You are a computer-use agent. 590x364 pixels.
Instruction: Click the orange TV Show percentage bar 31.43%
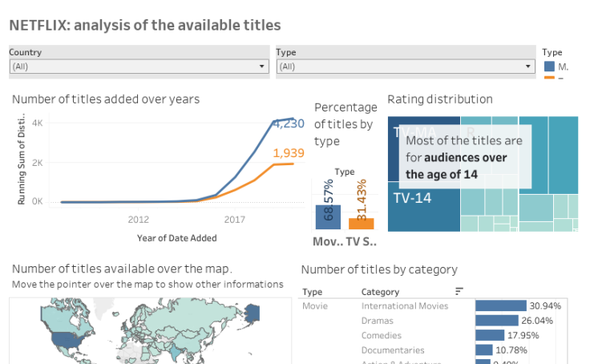click(x=362, y=224)
